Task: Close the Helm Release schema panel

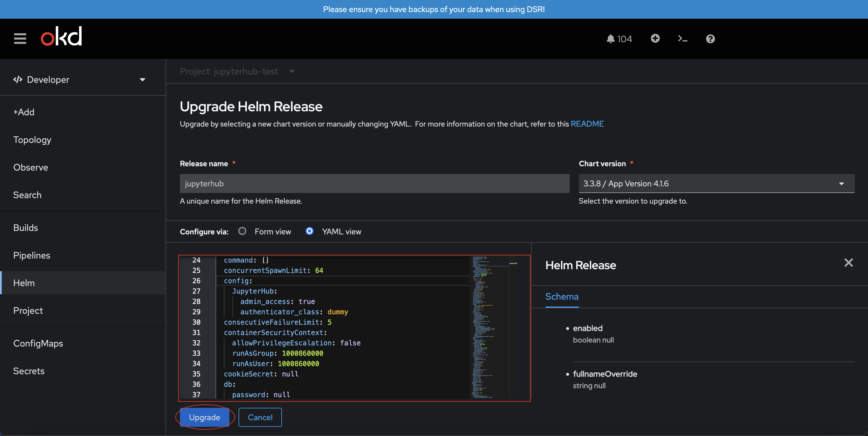Action: [848, 263]
